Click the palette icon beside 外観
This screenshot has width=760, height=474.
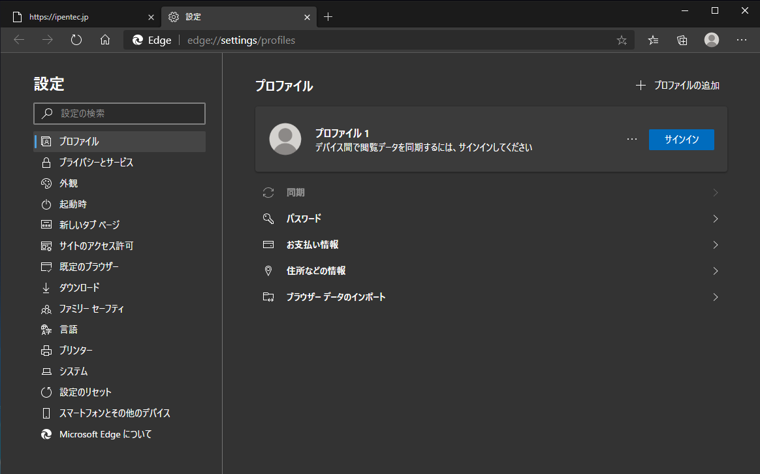(x=46, y=183)
